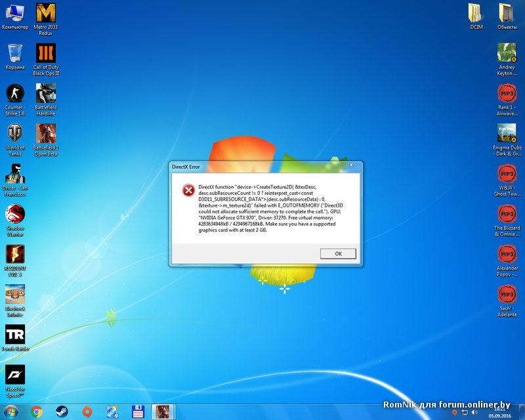The width and height of the screenshot is (525, 420).
Task: Click the Origin tray icon
Action: pyautogui.click(x=454, y=412)
